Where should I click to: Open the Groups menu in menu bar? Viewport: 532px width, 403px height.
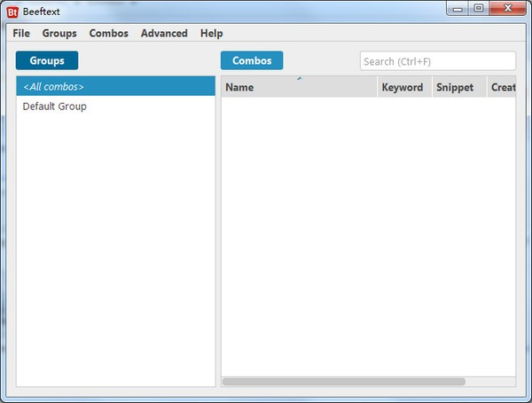click(59, 34)
